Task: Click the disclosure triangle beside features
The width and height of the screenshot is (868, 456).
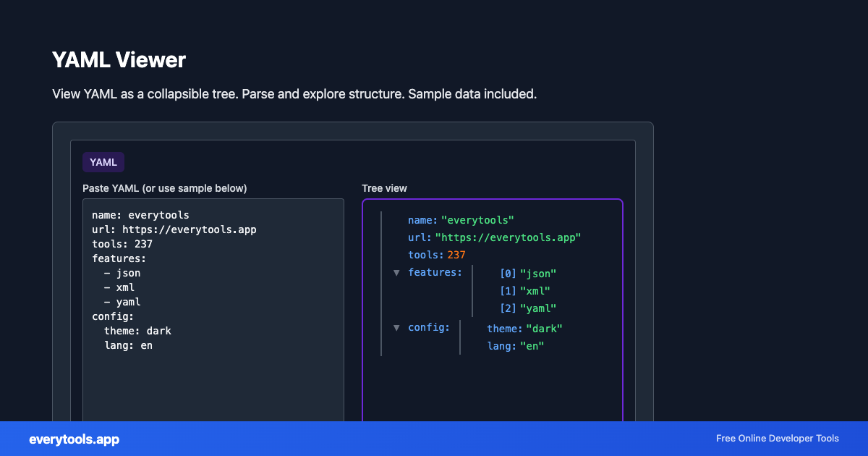Action: [396, 272]
